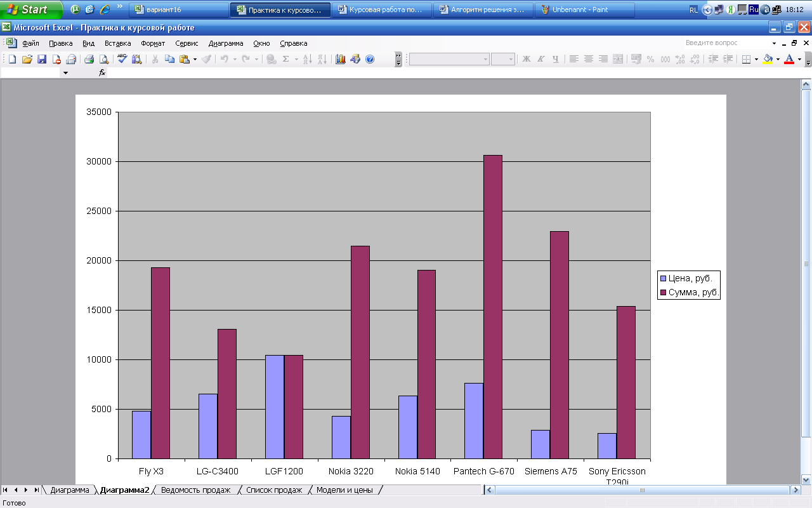
Task: Click the Redo arrow icon
Action: point(246,59)
